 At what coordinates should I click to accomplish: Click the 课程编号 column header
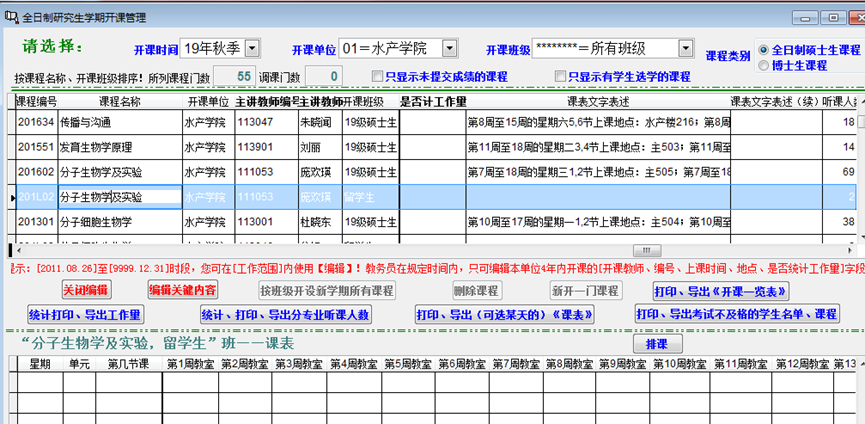[37, 101]
